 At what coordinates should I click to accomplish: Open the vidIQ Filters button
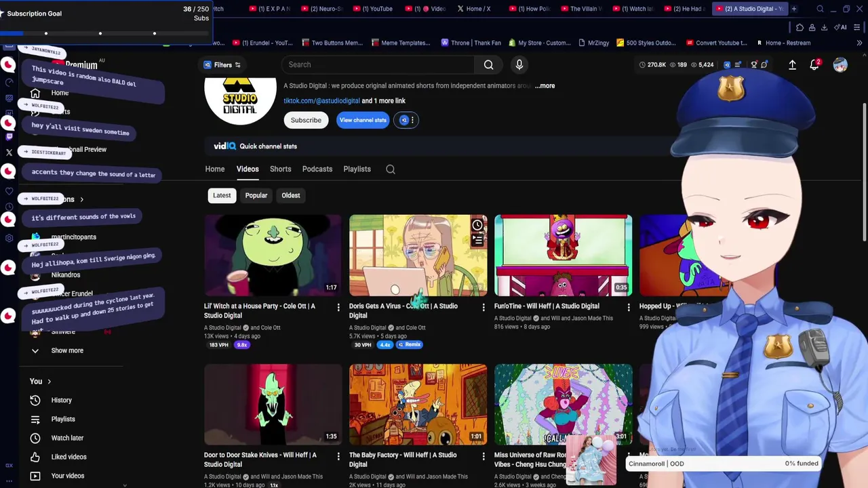(x=222, y=65)
